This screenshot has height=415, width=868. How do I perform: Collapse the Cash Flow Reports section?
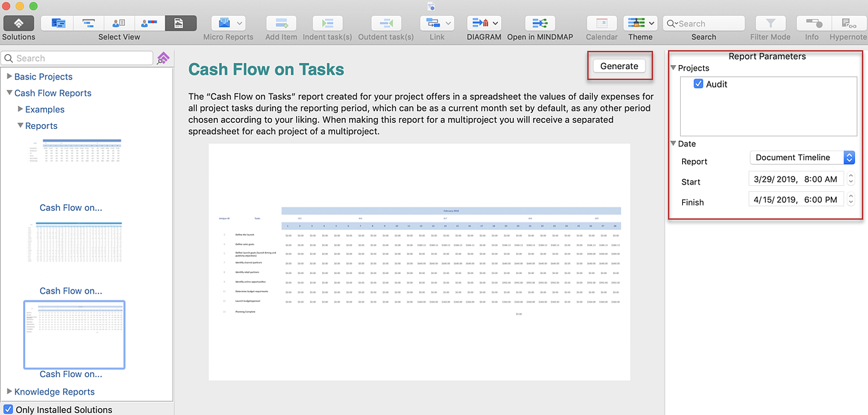click(9, 93)
